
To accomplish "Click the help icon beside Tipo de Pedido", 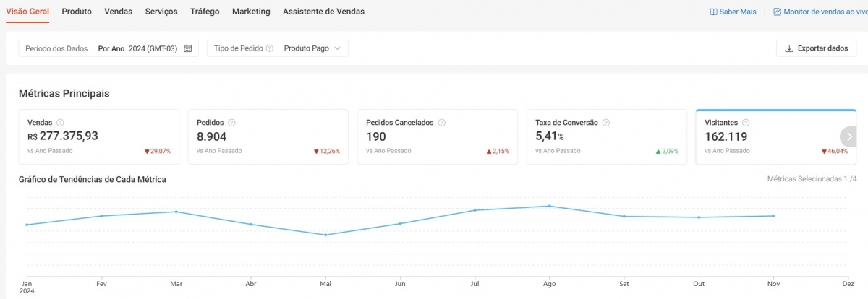I will (x=269, y=48).
